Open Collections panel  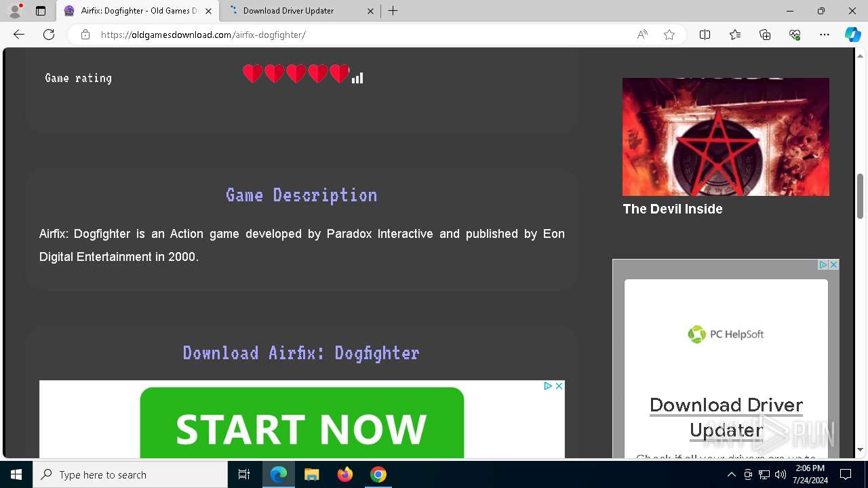[765, 35]
